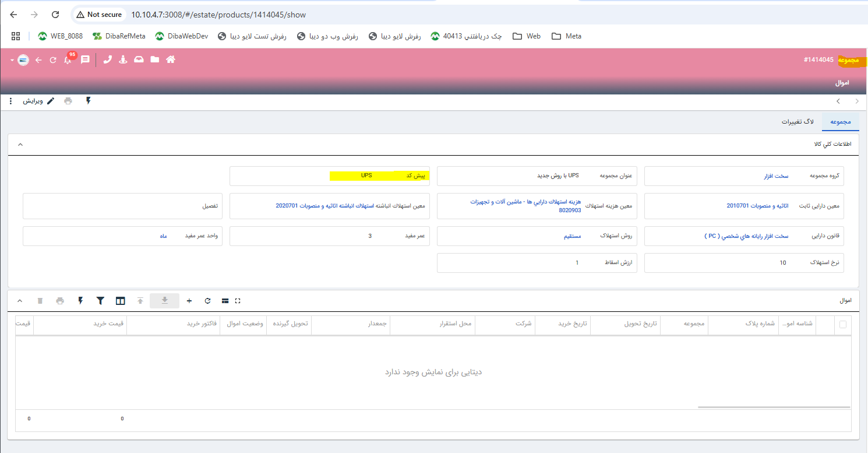
Task: Open column chooser icon in grid toolbar
Action: (120, 301)
